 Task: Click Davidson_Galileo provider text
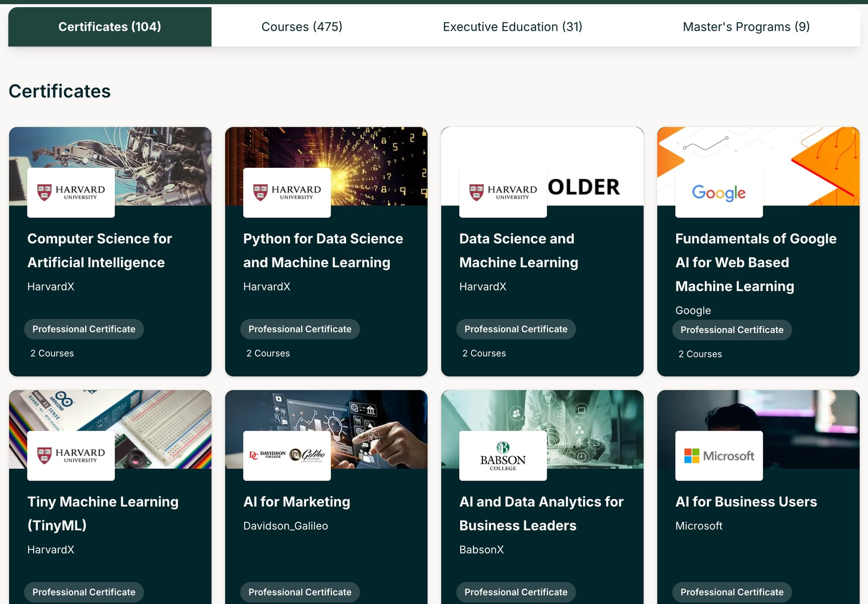286,526
